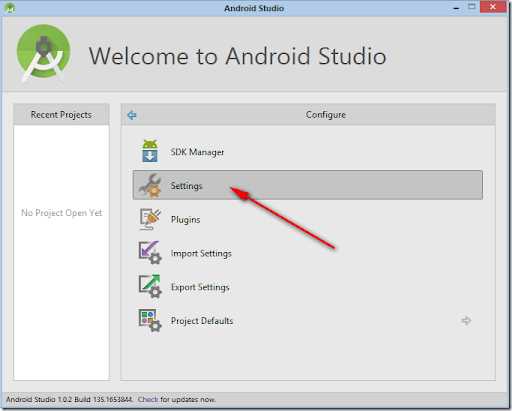Click the Import Settings arrow icon
The height and width of the screenshot is (411, 512).
pos(150,253)
